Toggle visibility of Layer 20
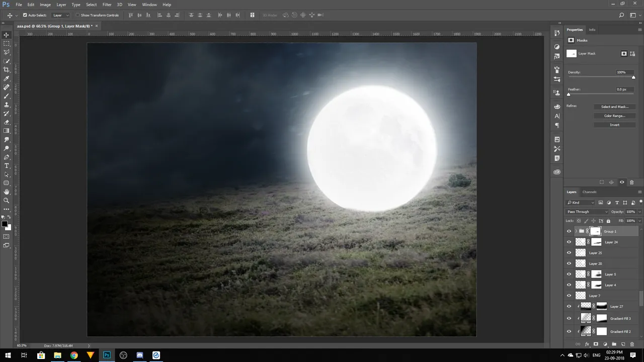Viewport: 644px width, 362px height. tap(569, 263)
